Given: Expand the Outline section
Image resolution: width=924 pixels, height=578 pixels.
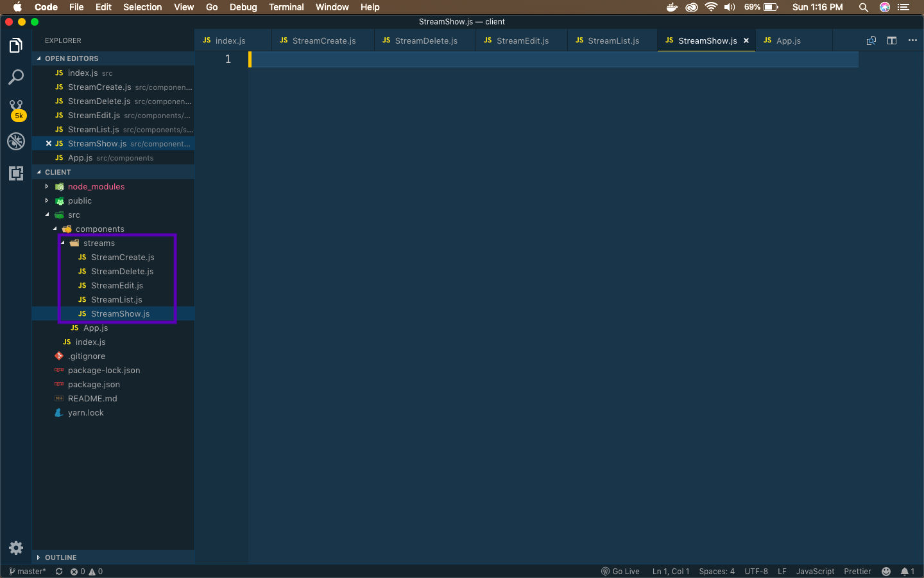Looking at the screenshot, I should click(x=113, y=557).
